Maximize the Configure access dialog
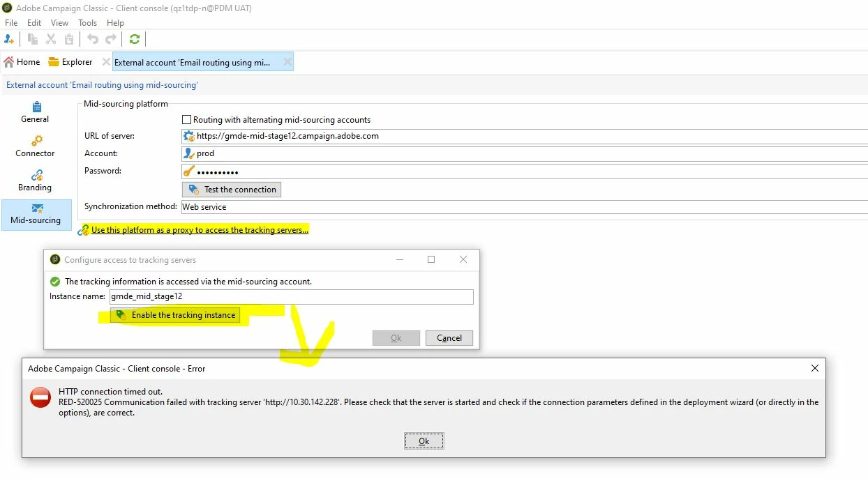Image resolution: width=868 pixels, height=481 pixels. coord(431,259)
